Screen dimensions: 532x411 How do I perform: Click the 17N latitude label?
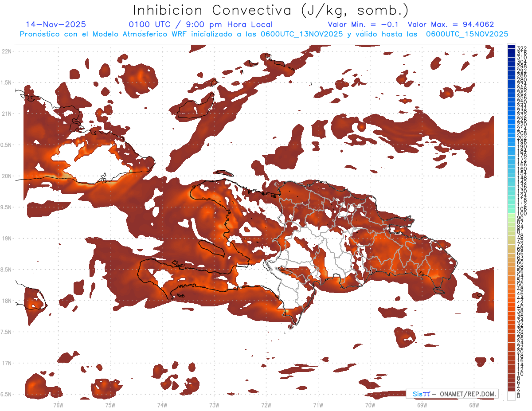pyautogui.click(x=7, y=363)
